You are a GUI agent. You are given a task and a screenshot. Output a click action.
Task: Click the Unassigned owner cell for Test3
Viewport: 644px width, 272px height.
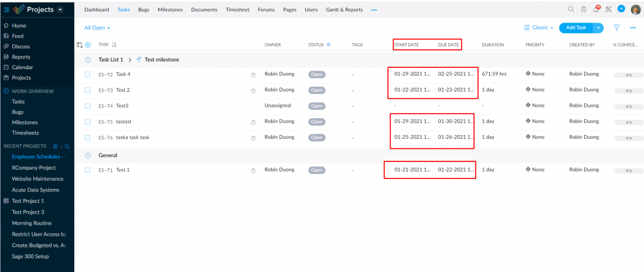pyautogui.click(x=277, y=106)
